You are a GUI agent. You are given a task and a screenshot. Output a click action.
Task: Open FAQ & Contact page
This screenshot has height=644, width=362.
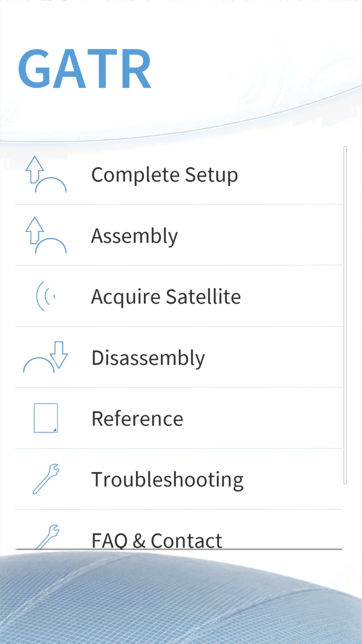(x=179, y=530)
